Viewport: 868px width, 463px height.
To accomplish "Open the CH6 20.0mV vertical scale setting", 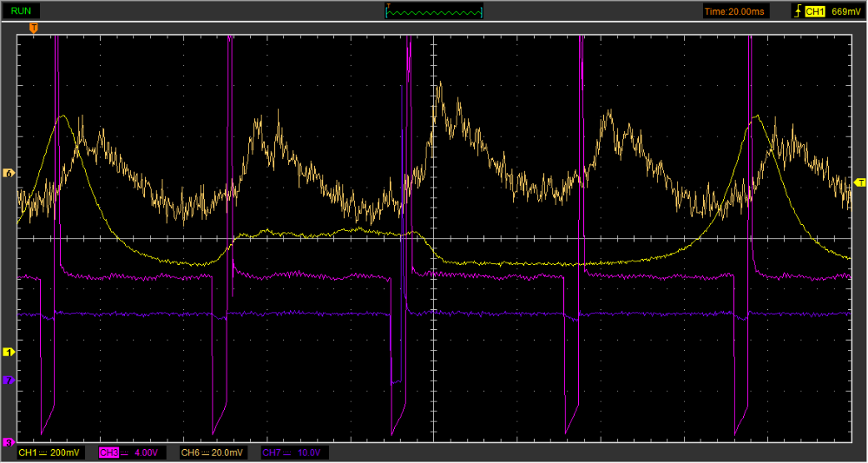I will pos(228,453).
